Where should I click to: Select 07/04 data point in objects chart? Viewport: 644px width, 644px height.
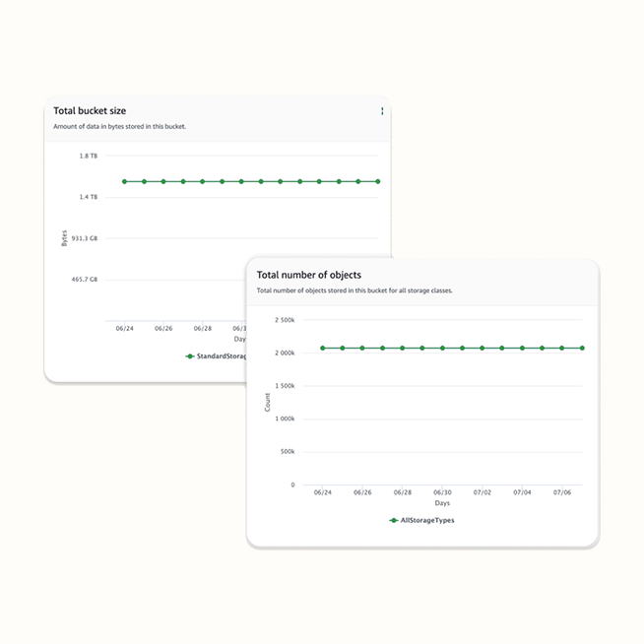coord(522,348)
